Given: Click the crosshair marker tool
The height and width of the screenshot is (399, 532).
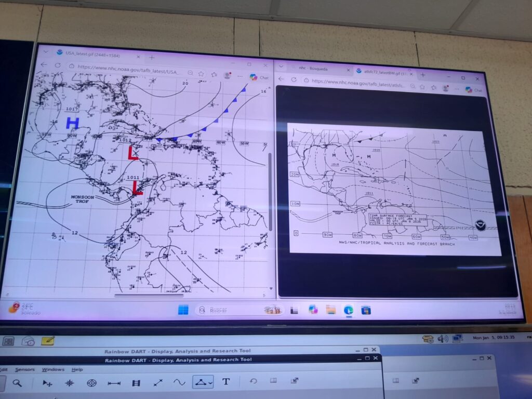Looking at the screenshot, I should [69, 383].
